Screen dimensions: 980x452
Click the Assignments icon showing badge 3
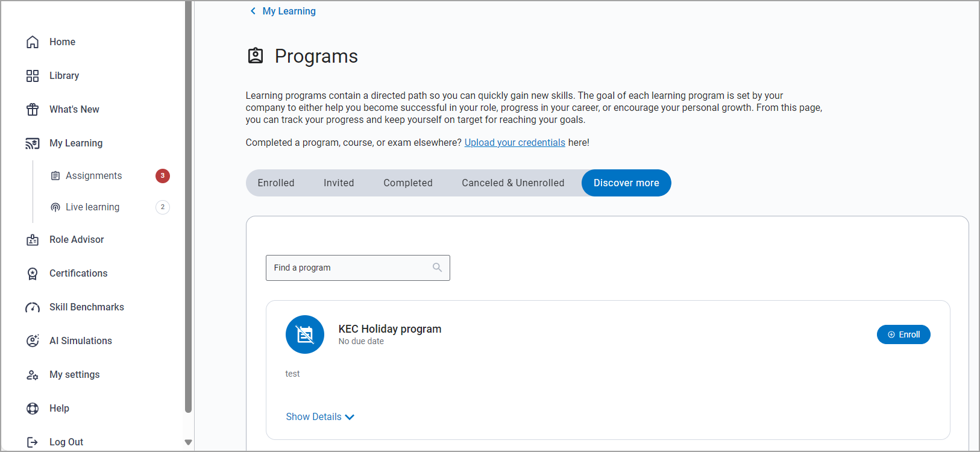click(55, 175)
